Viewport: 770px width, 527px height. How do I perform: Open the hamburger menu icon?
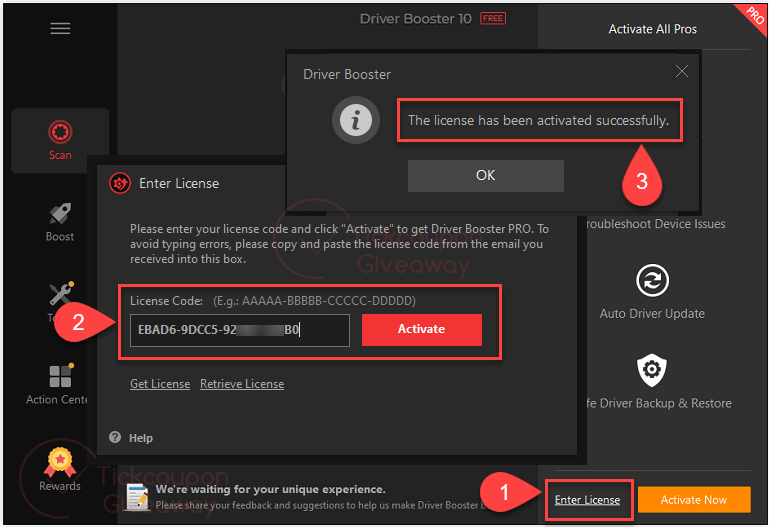coord(60,29)
